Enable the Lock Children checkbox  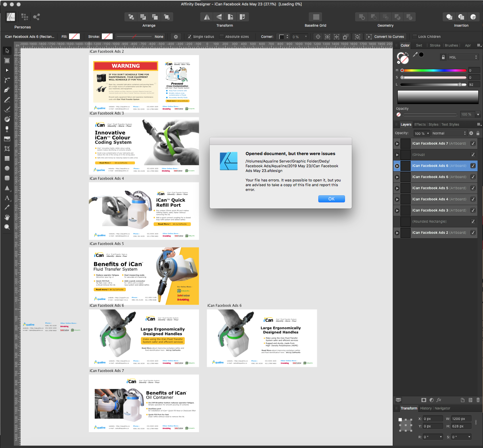415,37
